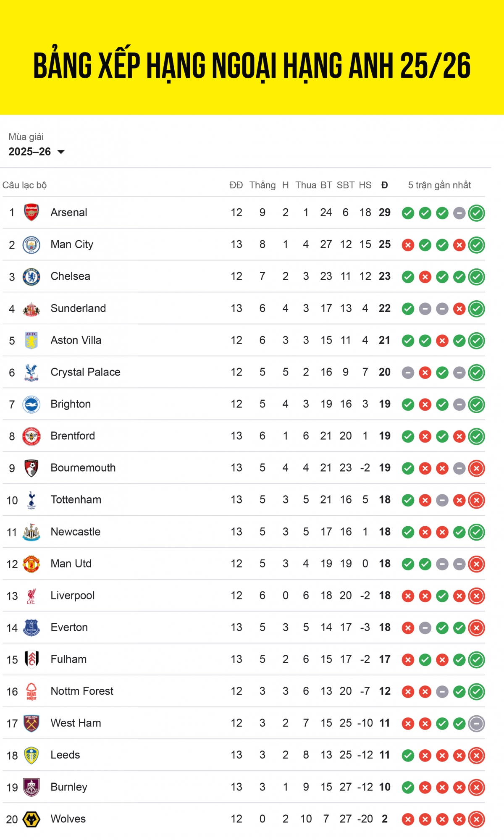Click West Ham's latest draw result icon
This screenshot has height=840, width=504.
pyautogui.click(x=476, y=724)
